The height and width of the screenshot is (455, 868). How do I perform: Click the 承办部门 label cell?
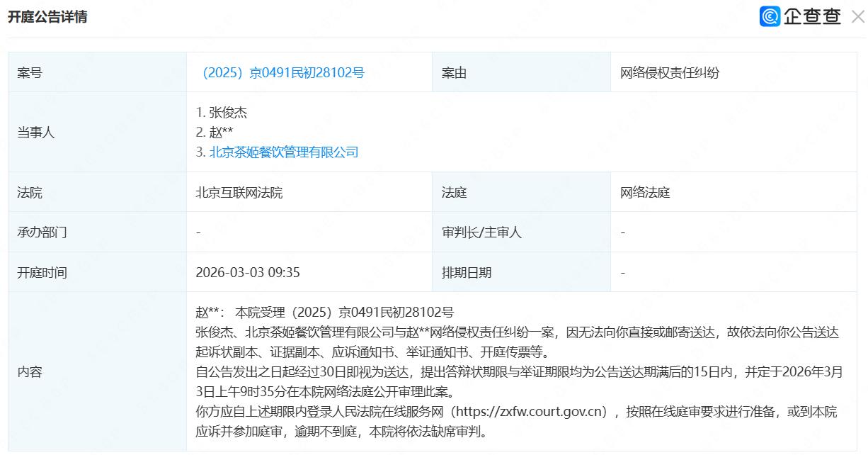click(x=42, y=232)
